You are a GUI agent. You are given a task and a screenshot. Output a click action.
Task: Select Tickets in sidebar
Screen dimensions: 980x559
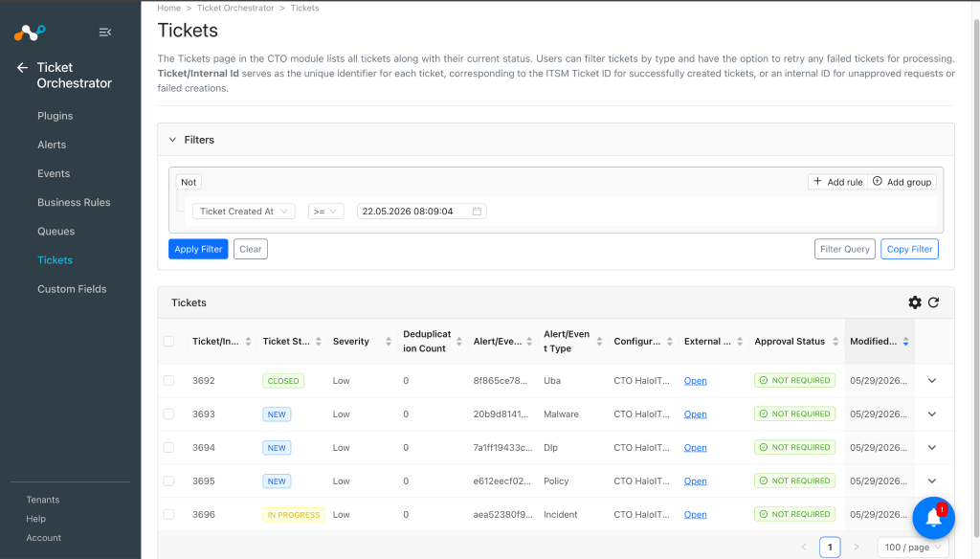tap(55, 260)
